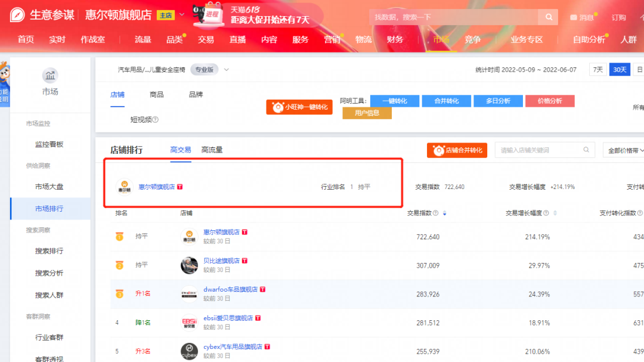Image resolution: width=644 pixels, height=362 pixels.
Task: Switch to 高流量 ranking tab
Action: coord(212,150)
